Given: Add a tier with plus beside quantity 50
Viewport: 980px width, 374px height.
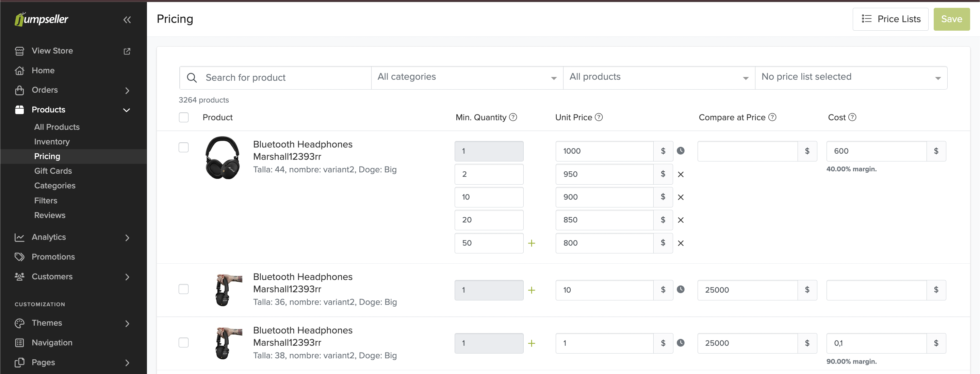Looking at the screenshot, I should tap(532, 243).
